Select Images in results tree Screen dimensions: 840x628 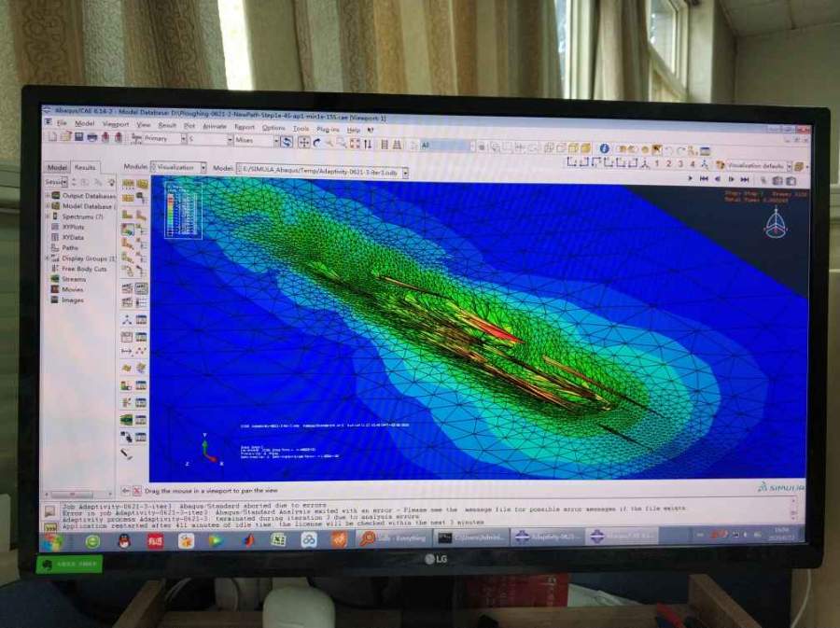(72, 300)
